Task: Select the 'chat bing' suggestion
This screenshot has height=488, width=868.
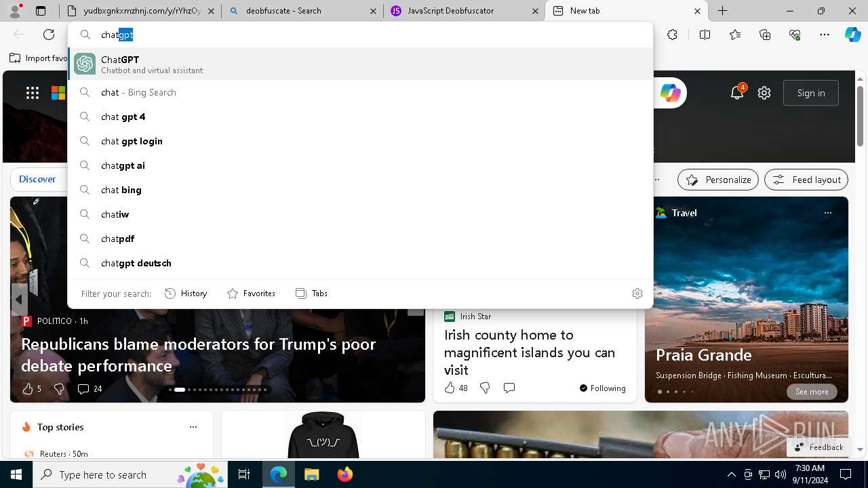Action: pos(360,190)
